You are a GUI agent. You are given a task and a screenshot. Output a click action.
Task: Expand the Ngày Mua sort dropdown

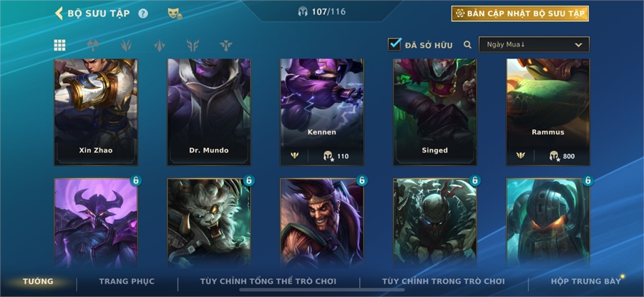(534, 44)
